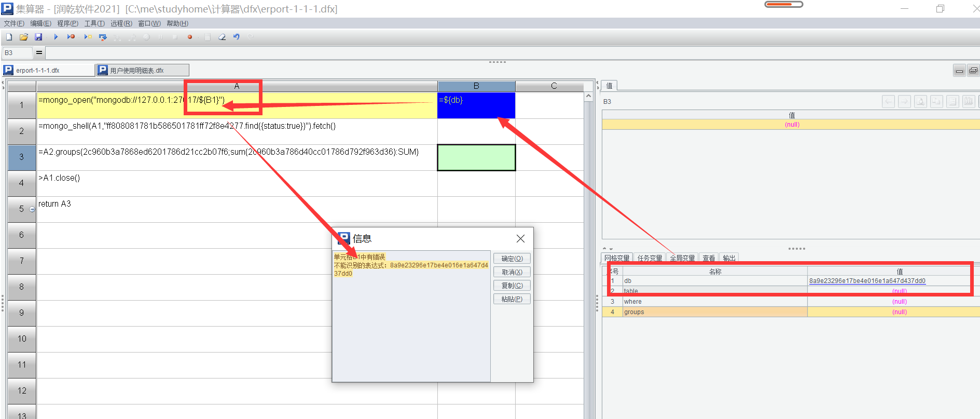Click the column B header
Image resolution: width=980 pixels, height=419 pixels.
pos(476,86)
